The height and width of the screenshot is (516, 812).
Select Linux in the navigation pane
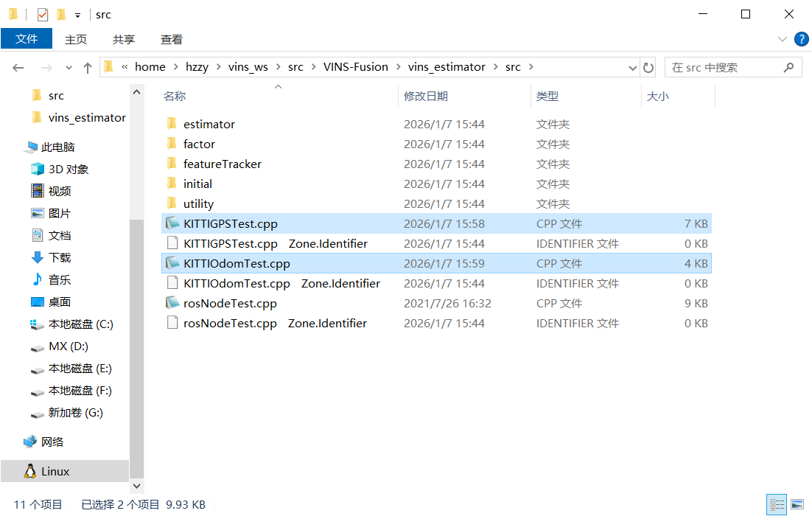(x=55, y=472)
